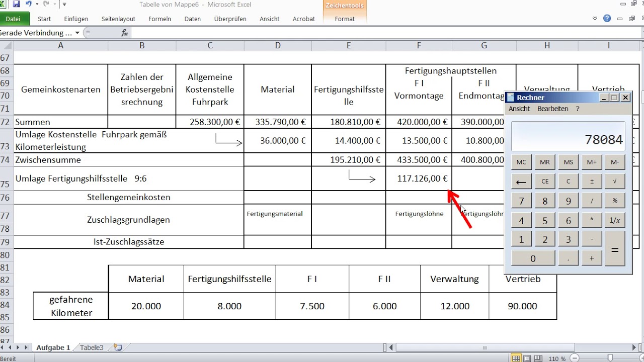
Task: Open the Datei backstage tab
Action: pos(13,19)
